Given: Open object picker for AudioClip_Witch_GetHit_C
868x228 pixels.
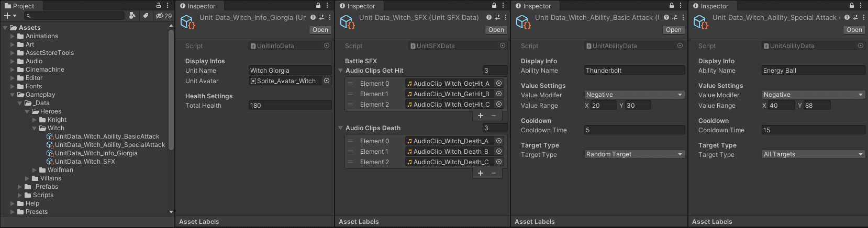Looking at the screenshot, I should click(499, 104).
